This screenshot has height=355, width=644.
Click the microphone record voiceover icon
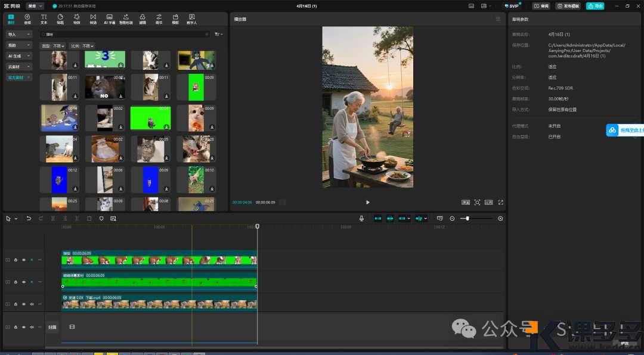pos(361,218)
